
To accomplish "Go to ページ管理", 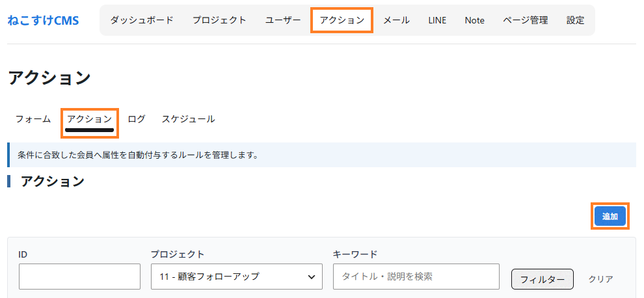I will click(x=526, y=20).
